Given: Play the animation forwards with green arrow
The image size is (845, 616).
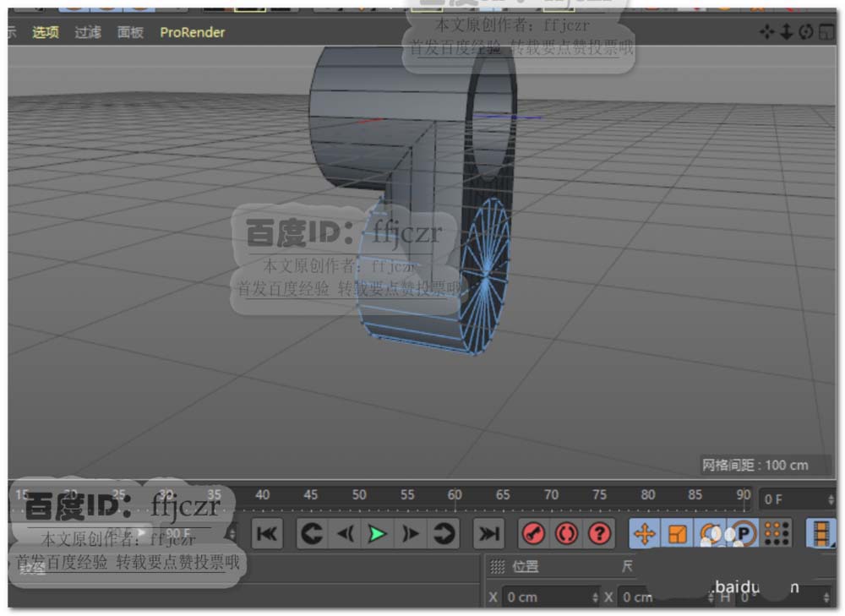Looking at the screenshot, I should pyautogui.click(x=377, y=533).
